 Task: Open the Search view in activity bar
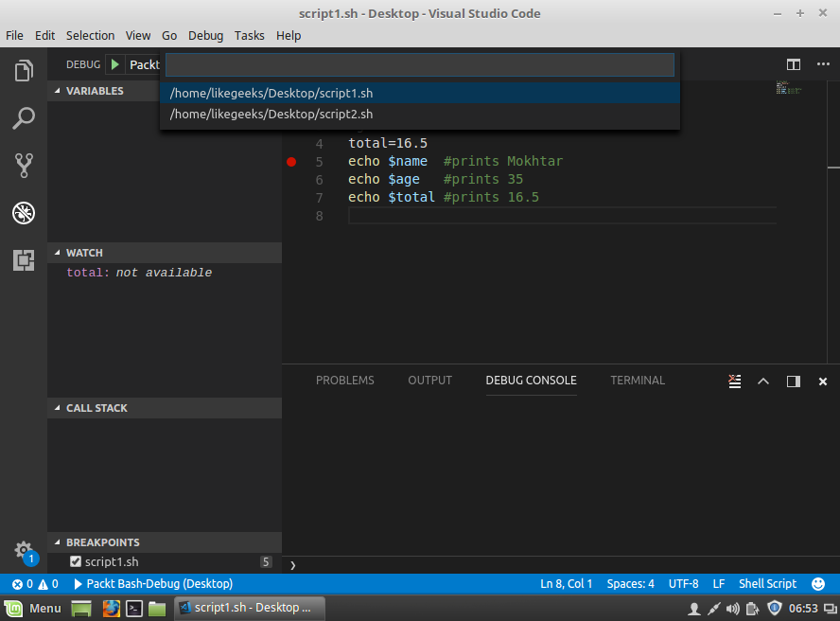(24, 118)
